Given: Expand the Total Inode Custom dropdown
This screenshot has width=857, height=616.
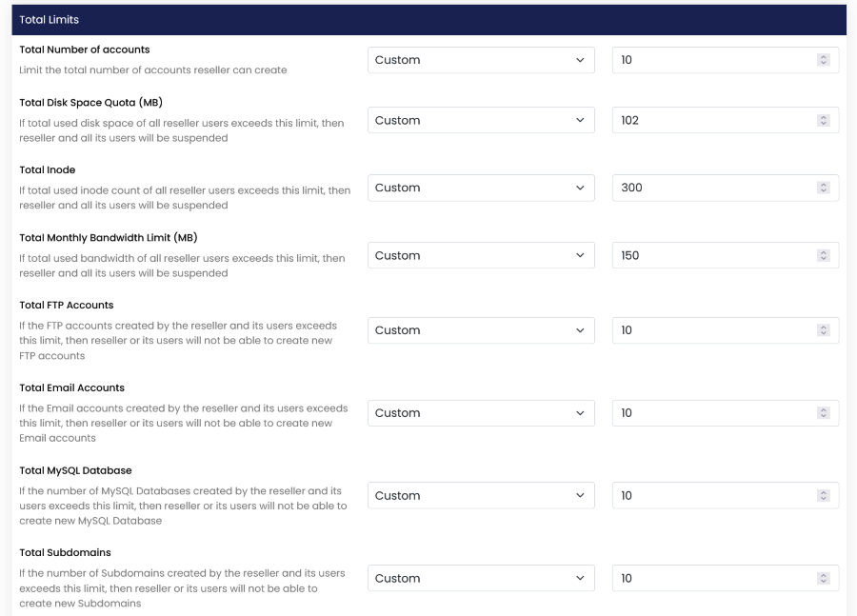Looking at the screenshot, I should click(x=481, y=189).
